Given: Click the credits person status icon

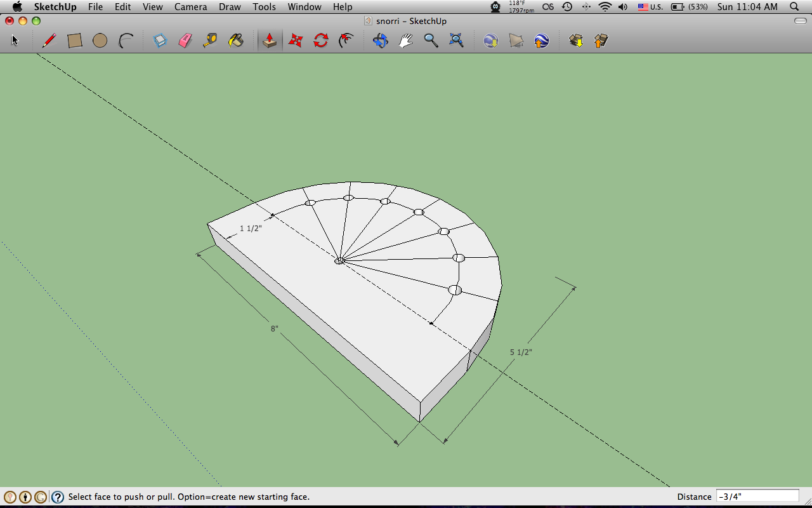Looking at the screenshot, I should point(25,497).
